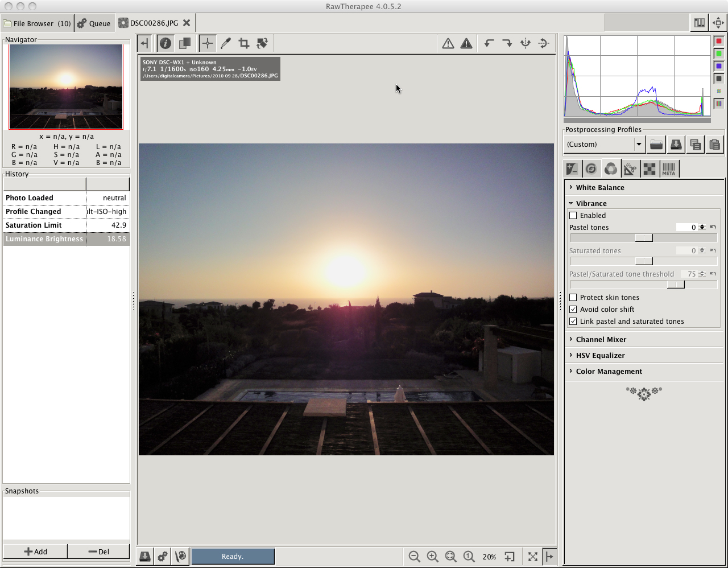Toggle the blue histogram channel
This screenshot has width=728, height=568.
tap(719, 66)
